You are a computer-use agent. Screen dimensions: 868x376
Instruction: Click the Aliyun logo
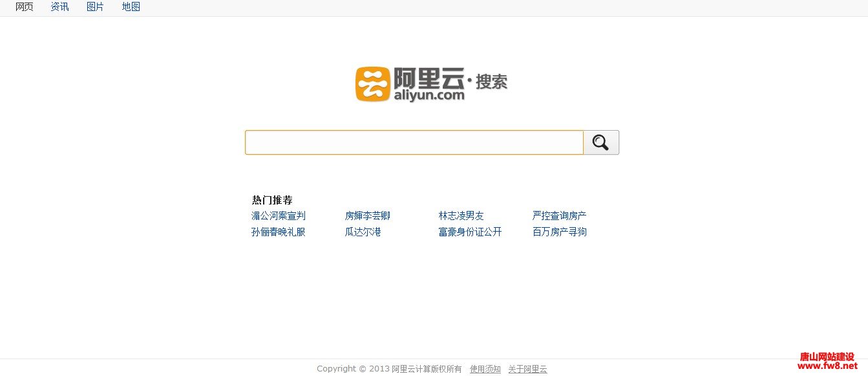pyautogui.click(x=431, y=84)
